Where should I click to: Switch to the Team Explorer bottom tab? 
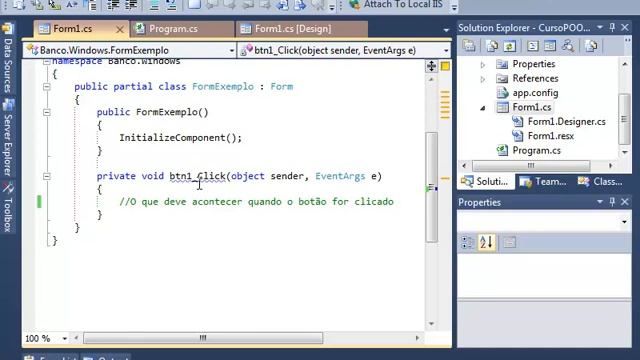[x=543, y=182]
